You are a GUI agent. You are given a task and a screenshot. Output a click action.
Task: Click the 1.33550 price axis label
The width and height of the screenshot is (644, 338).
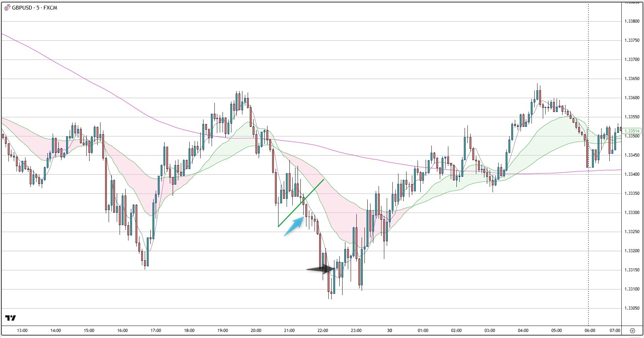coord(632,117)
